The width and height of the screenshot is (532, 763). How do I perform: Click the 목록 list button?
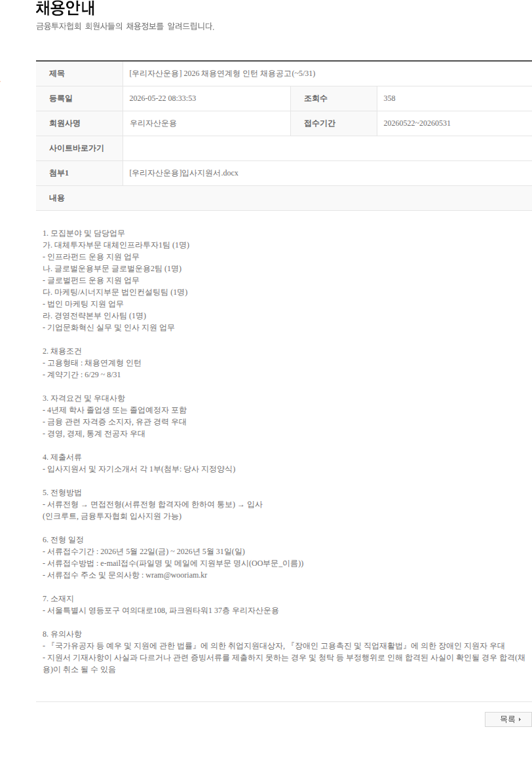click(x=508, y=719)
